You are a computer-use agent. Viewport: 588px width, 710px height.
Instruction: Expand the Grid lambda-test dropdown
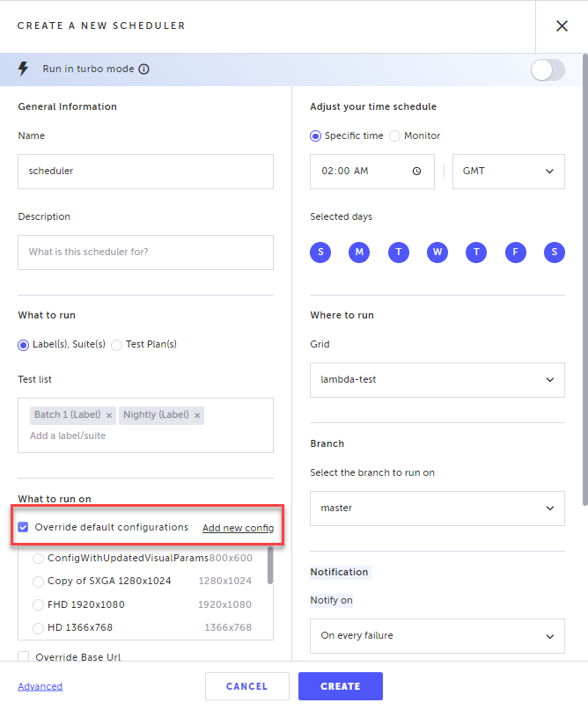coord(437,380)
